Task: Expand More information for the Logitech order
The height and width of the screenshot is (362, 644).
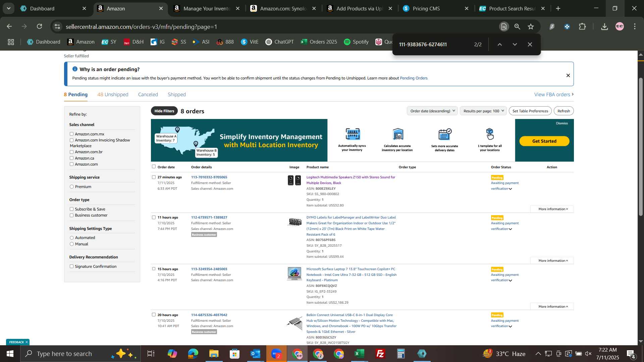Action: tap(552, 209)
